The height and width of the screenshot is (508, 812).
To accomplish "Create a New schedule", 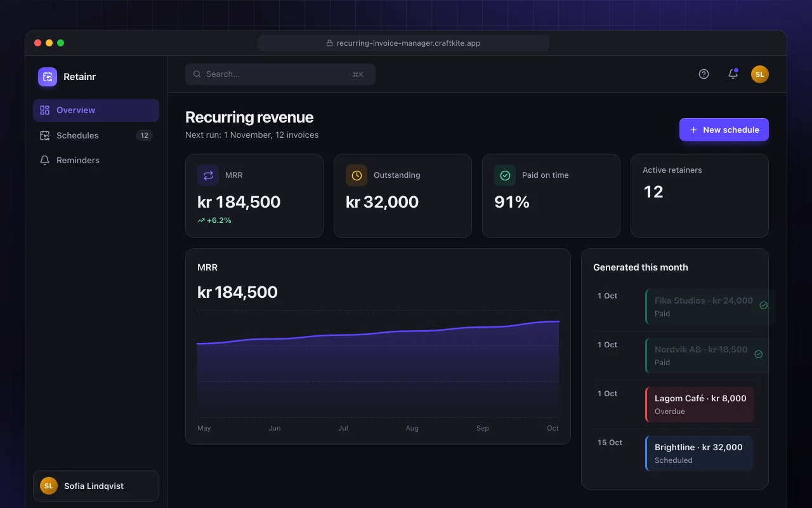I will pos(724,130).
